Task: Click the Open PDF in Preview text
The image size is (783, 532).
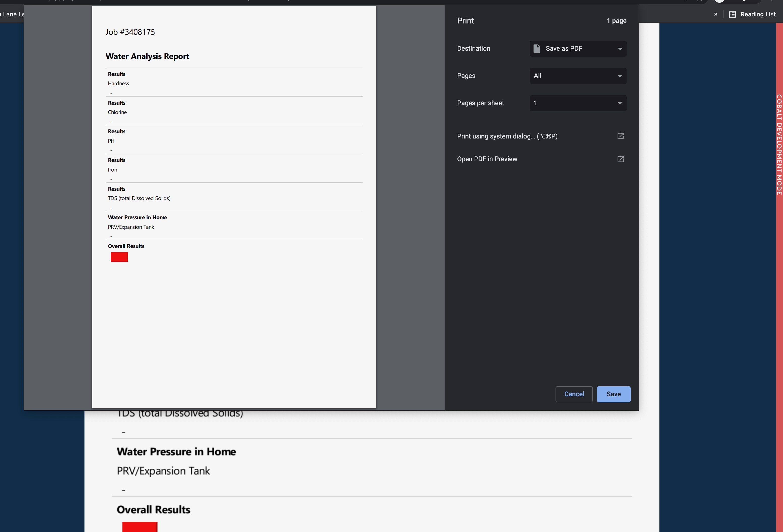Action: [x=487, y=159]
